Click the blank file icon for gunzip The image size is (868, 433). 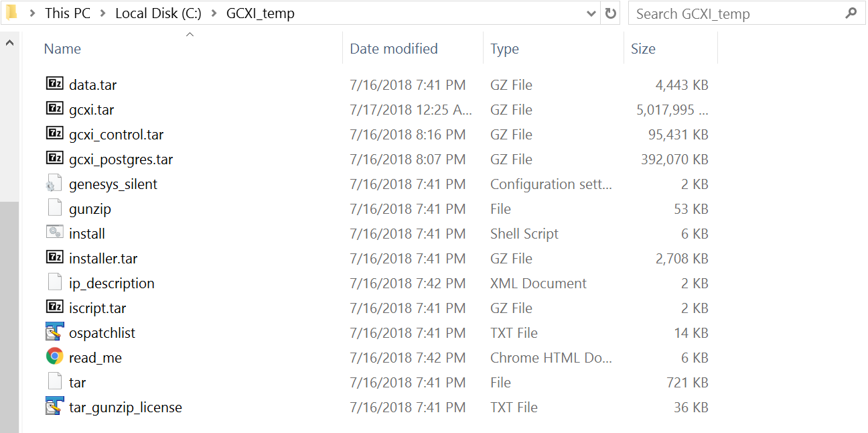coord(54,208)
